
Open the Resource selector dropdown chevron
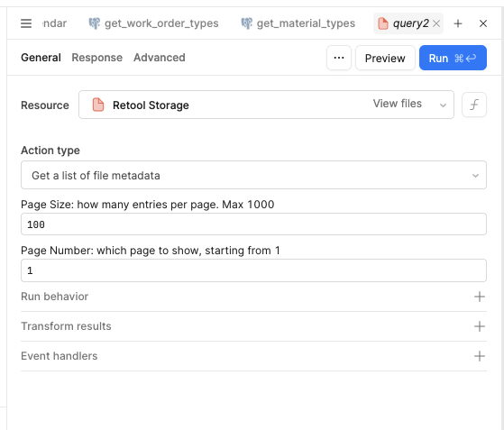[443, 105]
